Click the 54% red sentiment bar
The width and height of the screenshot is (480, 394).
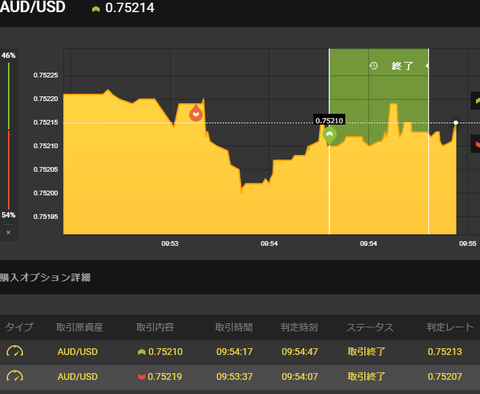coord(9,170)
